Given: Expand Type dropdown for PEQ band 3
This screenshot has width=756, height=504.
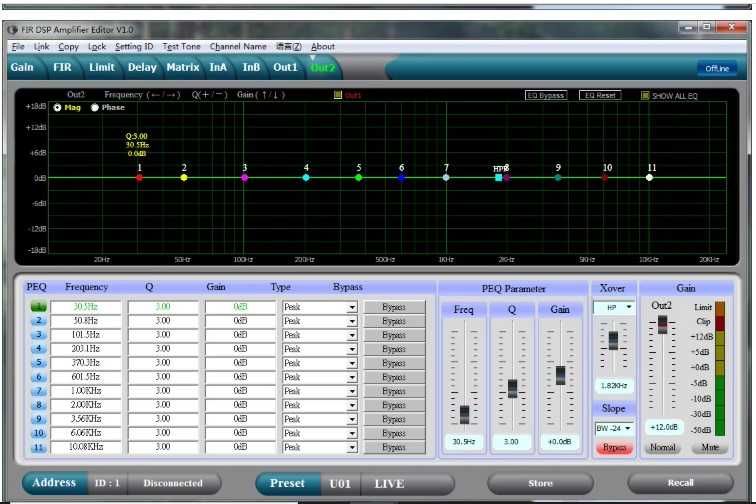Looking at the screenshot, I should click(x=352, y=335).
